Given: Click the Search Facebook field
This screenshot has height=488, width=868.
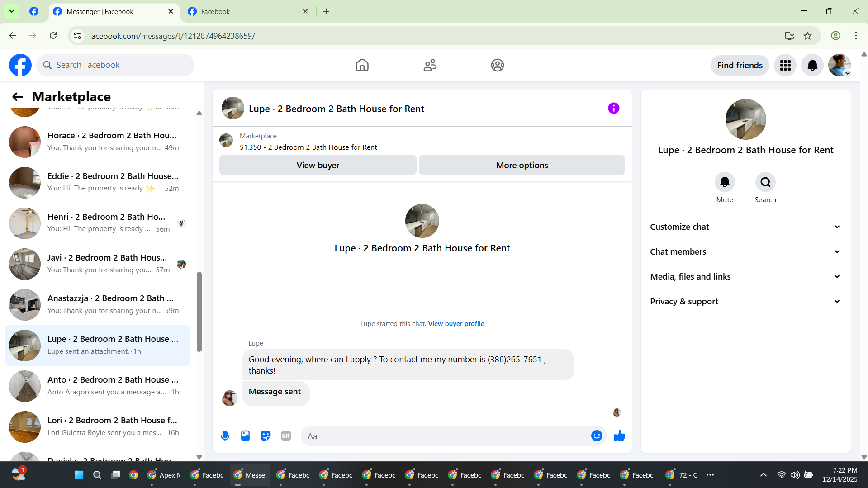Looking at the screenshot, I should tap(115, 65).
